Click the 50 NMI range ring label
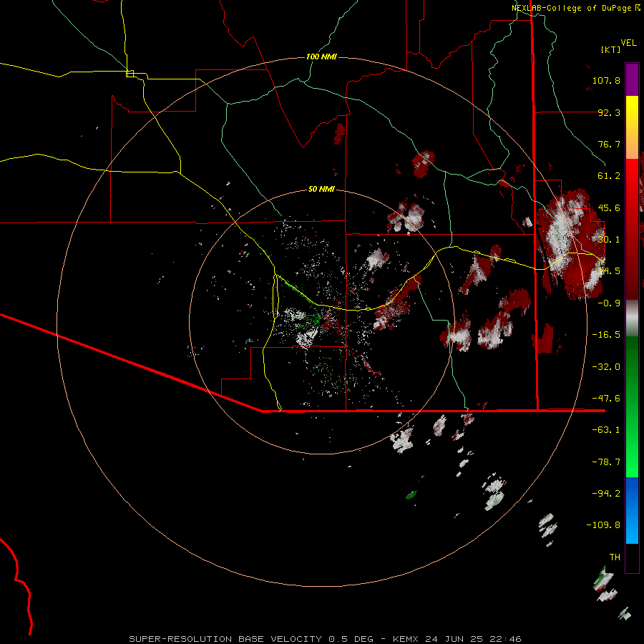Screen dimensions: 644x644 pyautogui.click(x=321, y=189)
